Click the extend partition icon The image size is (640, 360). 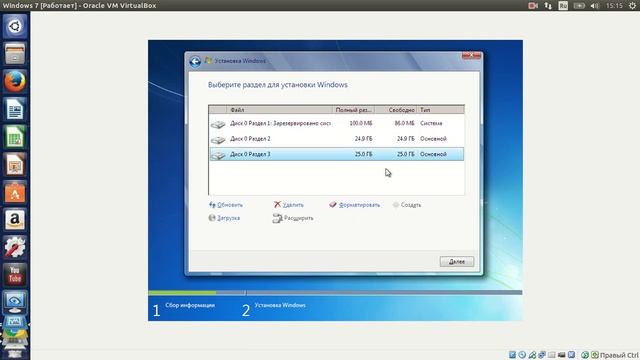coord(277,218)
